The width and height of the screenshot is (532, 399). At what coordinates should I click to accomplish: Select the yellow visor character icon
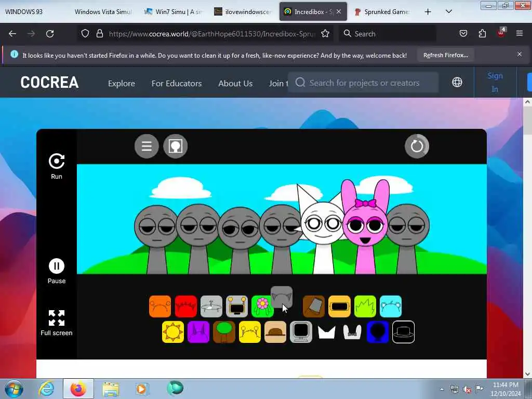point(339,307)
